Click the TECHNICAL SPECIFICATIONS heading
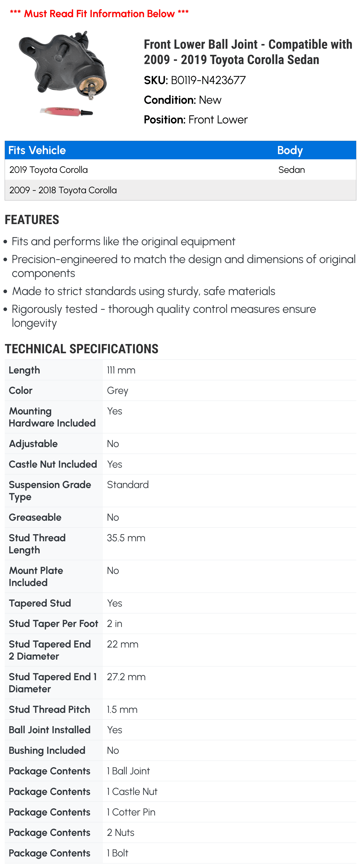The image size is (361, 868). pyautogui.click(x=82, y=349)
